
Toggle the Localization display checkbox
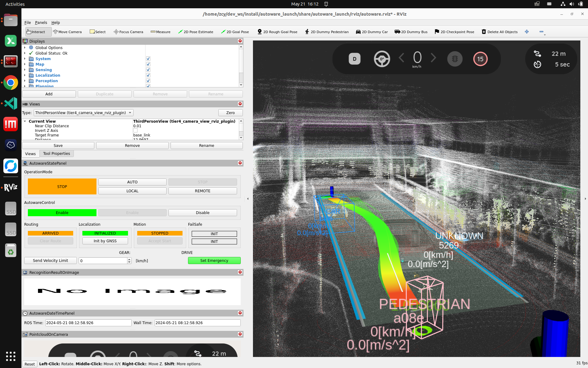point(148,75)
